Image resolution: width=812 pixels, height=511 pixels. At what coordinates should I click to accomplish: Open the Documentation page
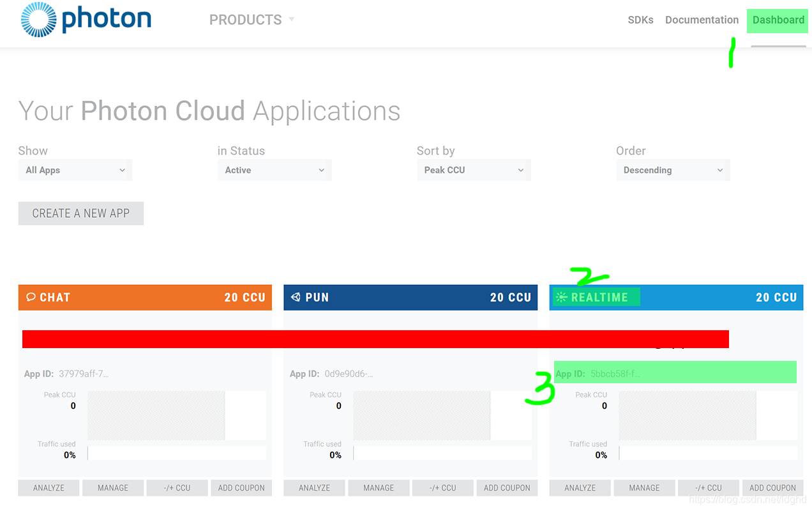pos(702,20)
